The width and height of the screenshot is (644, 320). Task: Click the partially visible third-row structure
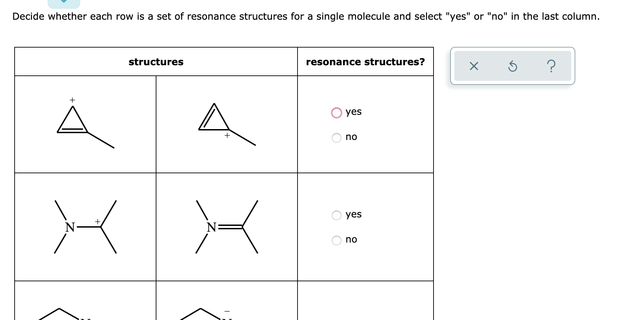point(61,313)
